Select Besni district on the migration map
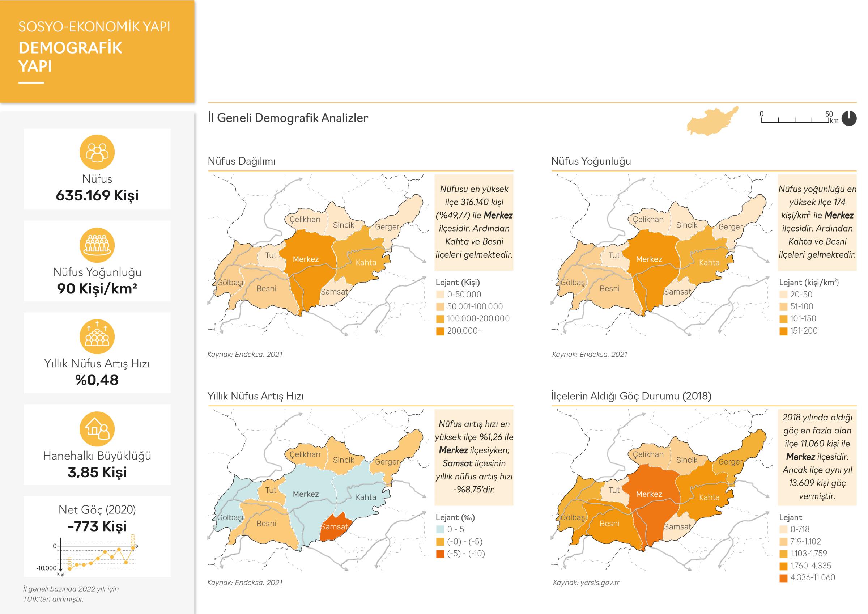 (609, 524)
